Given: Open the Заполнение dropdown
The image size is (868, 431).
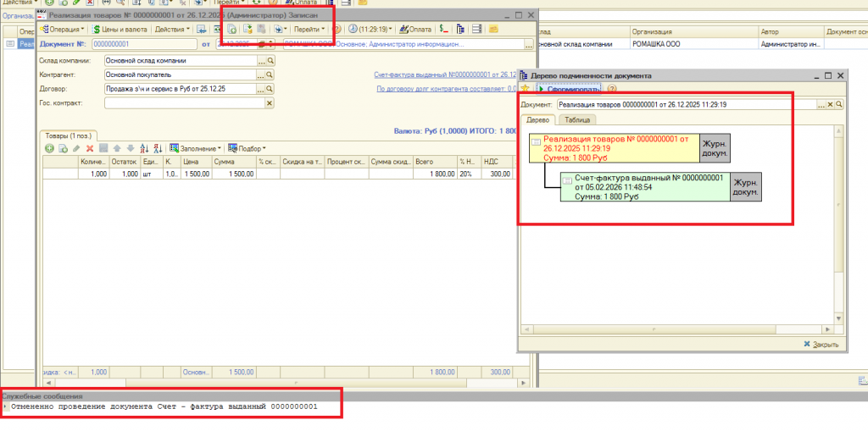Looking at the screenshot, I should (196, 148).
